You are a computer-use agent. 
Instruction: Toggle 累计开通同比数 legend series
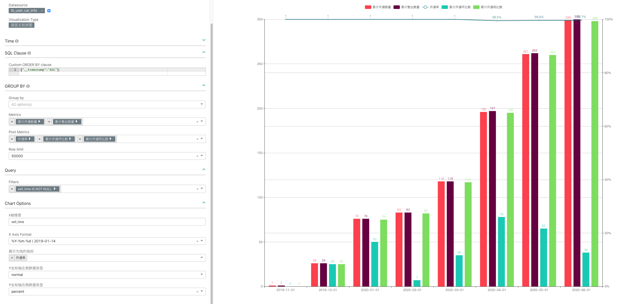488,7
